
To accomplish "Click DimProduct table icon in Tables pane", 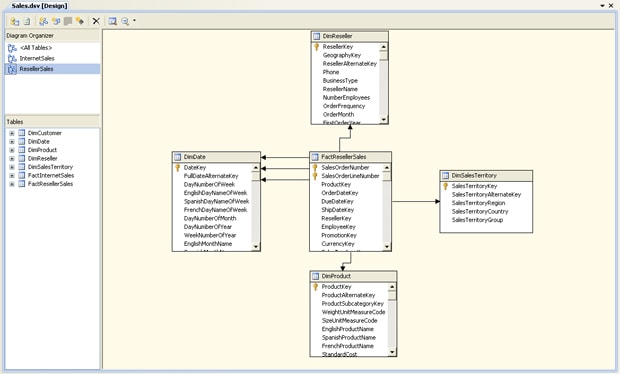I will coord(22,150).
